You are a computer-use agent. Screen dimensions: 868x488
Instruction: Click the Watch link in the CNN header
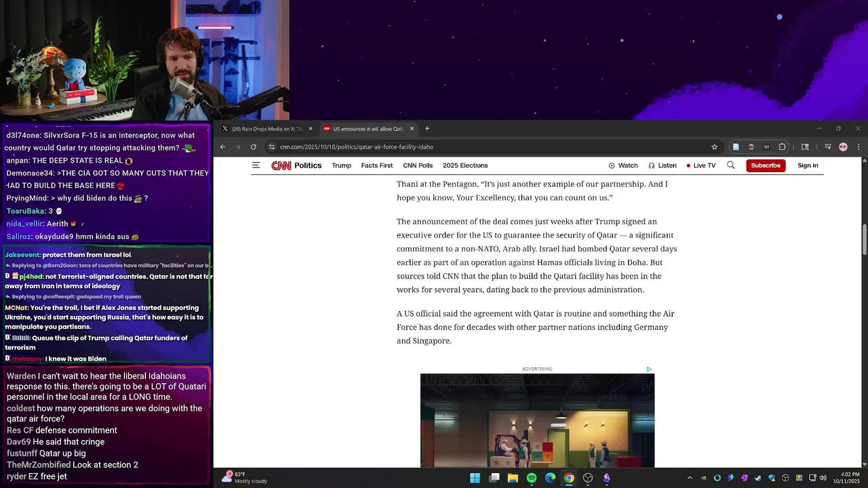[623, 165]
